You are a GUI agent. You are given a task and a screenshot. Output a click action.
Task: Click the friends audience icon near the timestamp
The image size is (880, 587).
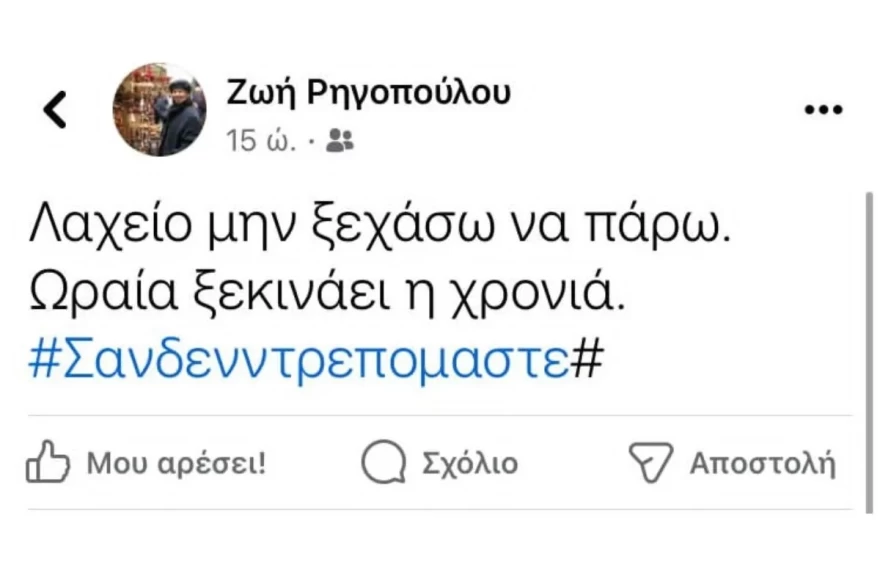(341, 139)
